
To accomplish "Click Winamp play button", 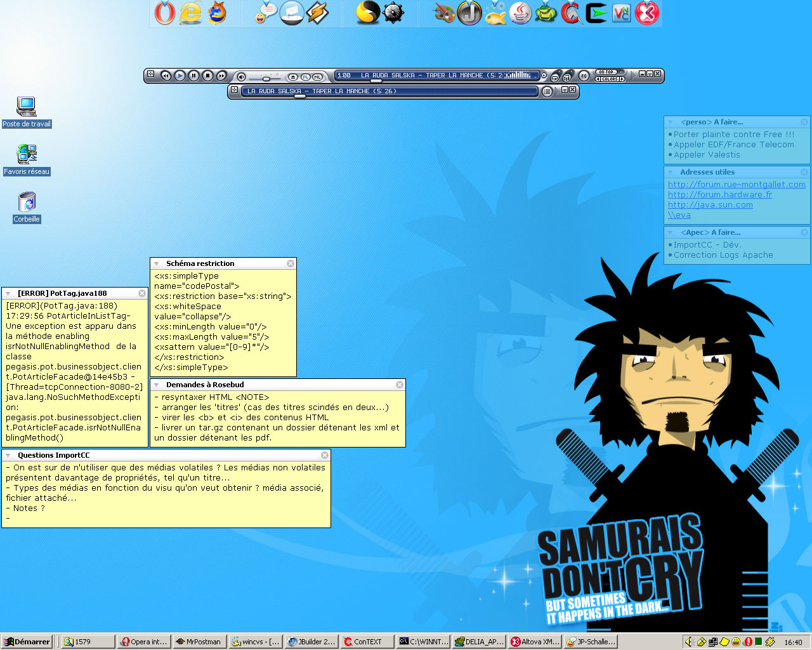I will pos(180,76).
